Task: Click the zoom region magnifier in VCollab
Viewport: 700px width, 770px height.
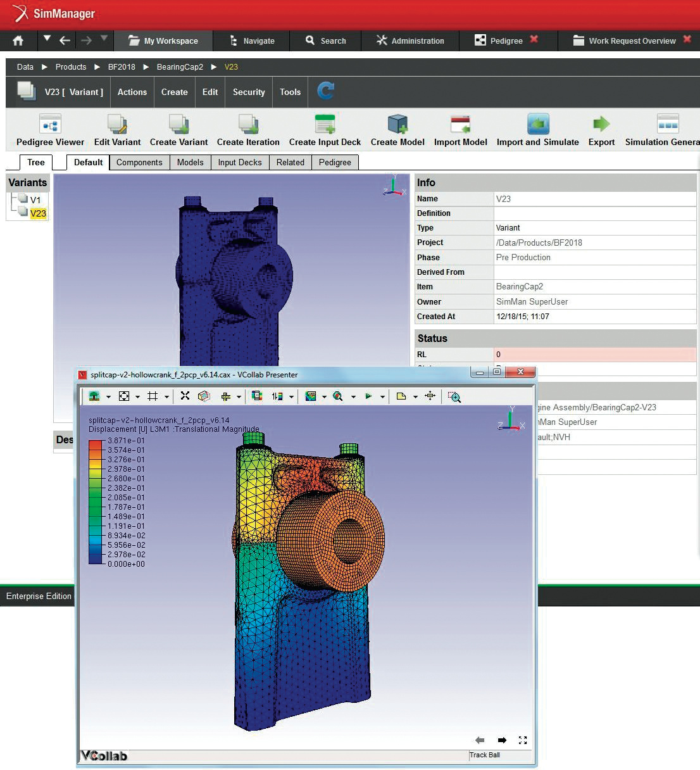Action: click(454, 396)
